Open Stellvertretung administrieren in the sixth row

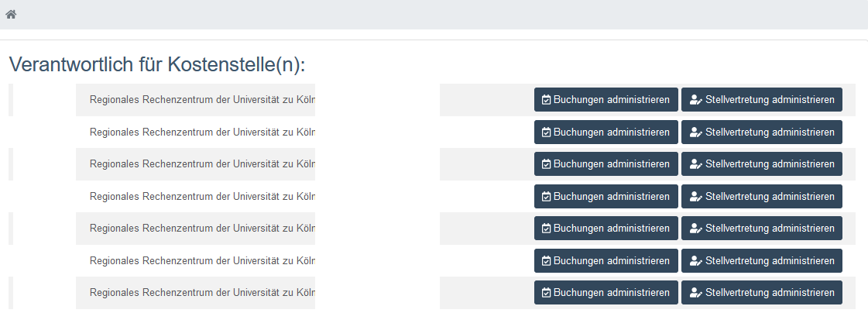762,260
